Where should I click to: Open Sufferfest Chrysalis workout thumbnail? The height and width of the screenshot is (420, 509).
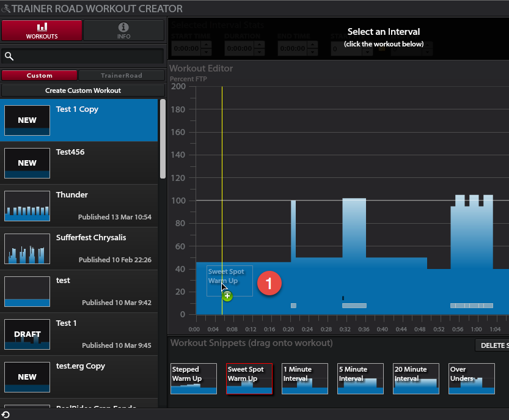(x=27, y=249)
